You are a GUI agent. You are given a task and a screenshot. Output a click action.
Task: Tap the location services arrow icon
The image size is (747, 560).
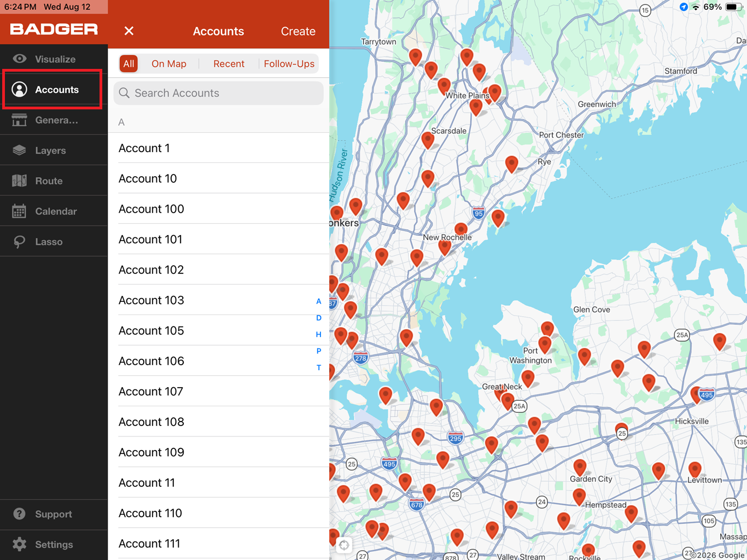pos(684,7)
